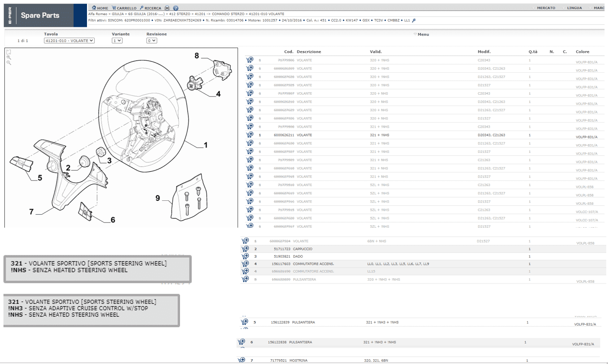Add part 6000626209 VOLANTE to cart
Viewport: 608px width, 364px height.
(250, 68)
